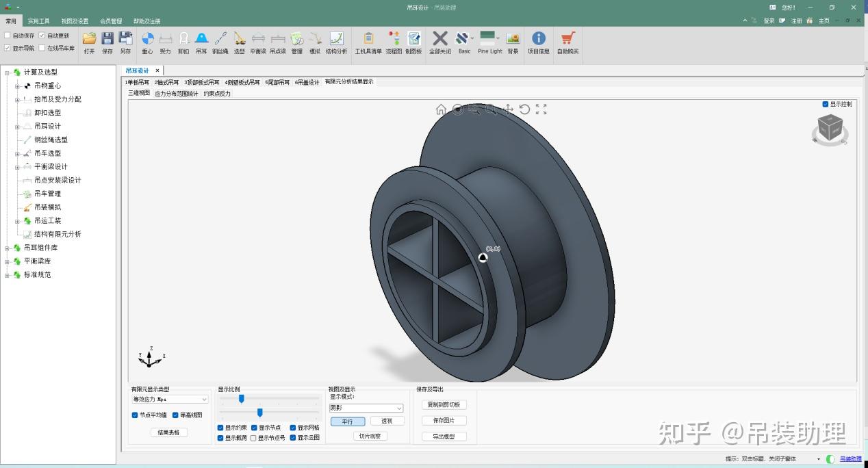Click the 选型 crane selection icon
868x468 pixels.
[239, 39]
